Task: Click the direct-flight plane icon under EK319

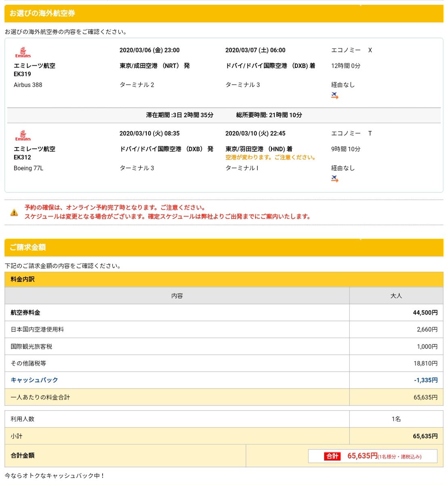Action: tap(334, 96)
